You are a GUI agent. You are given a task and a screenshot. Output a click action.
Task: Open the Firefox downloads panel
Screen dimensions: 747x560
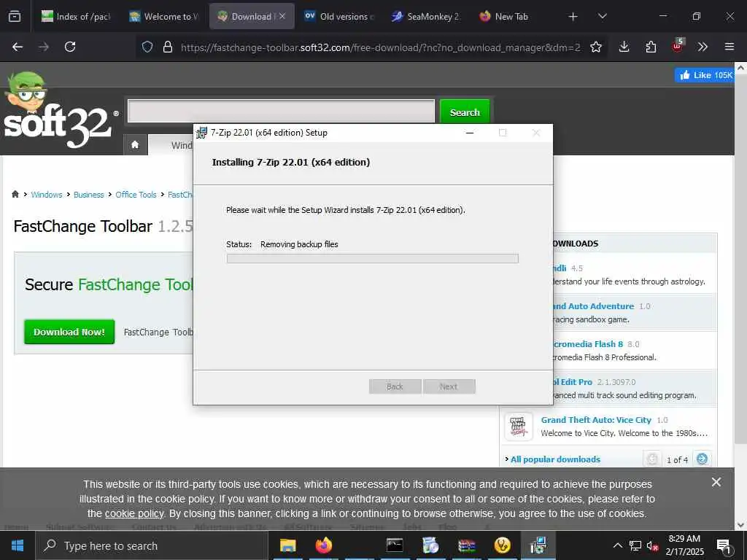pos(624,47)
